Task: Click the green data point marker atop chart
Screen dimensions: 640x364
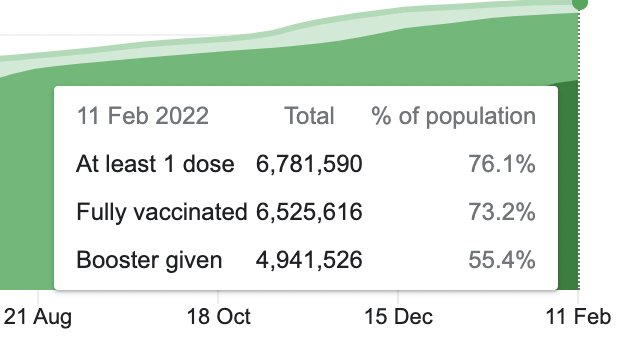Action: [x=580, y=3]
